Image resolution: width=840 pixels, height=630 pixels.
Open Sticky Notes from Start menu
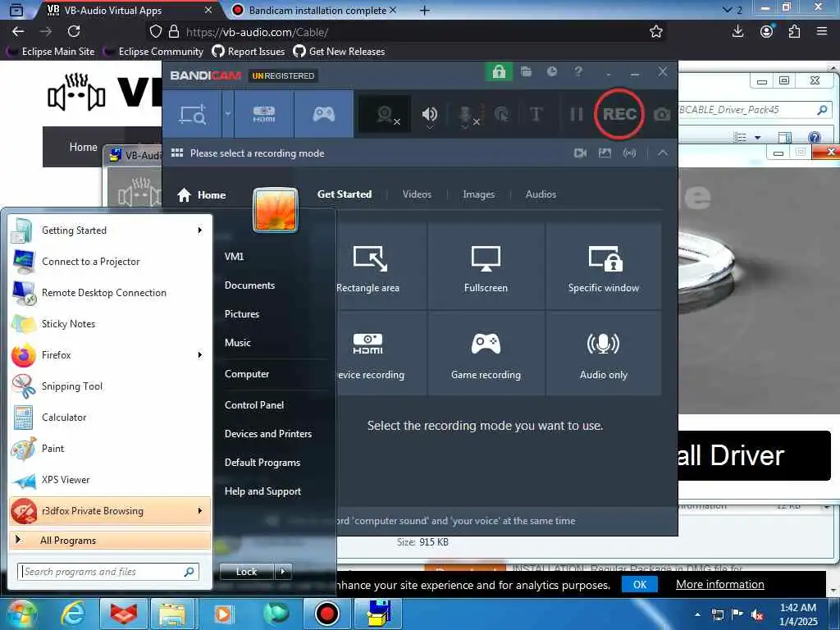point(110,323)
